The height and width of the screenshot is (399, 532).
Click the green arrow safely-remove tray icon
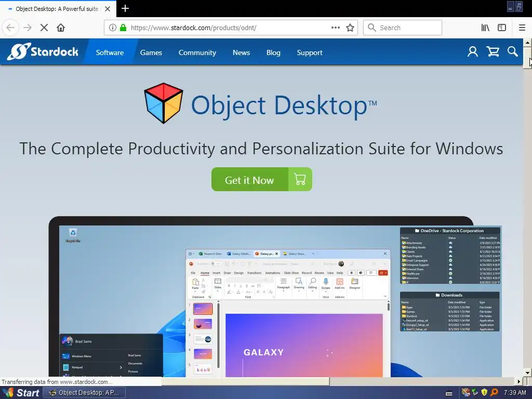point(475,392)
